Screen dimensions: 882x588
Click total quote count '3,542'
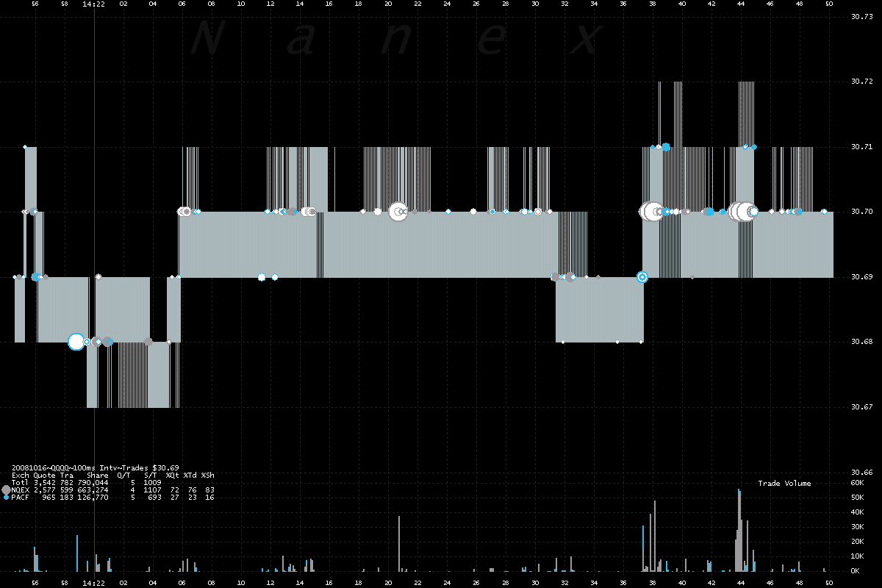(45, 482)
